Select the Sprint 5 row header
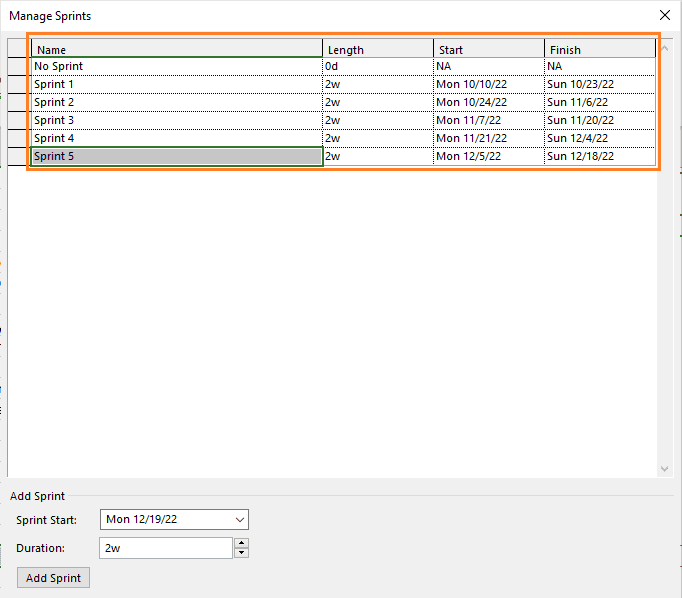This screenshot has height=598, width=682. (x=19, y=157)
